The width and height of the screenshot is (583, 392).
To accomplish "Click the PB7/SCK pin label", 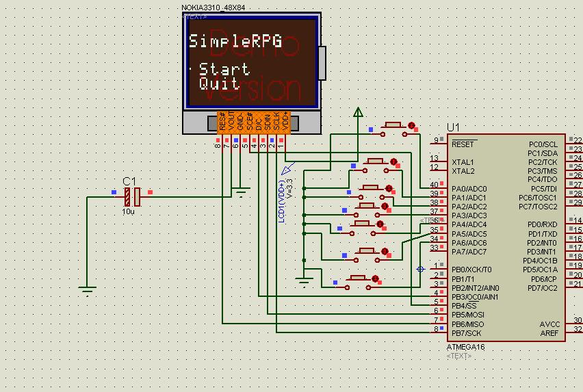I will tap(466, 333).
